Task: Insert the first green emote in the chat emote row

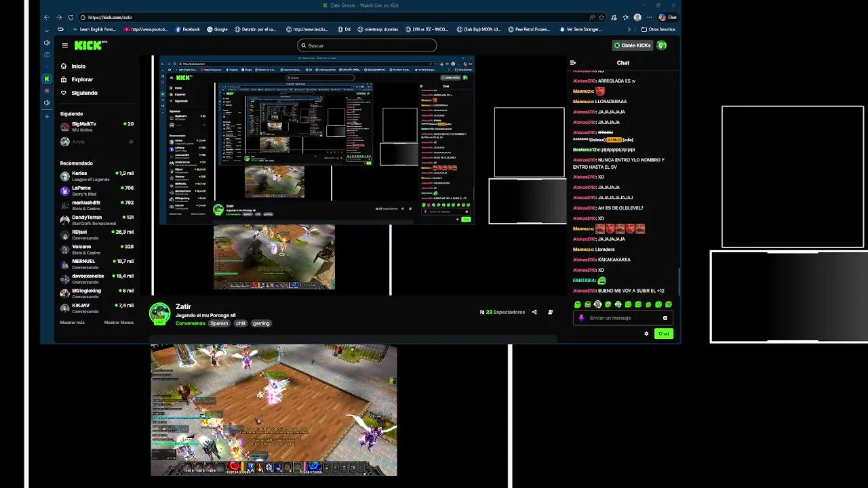Action: (x=578, y=305)
